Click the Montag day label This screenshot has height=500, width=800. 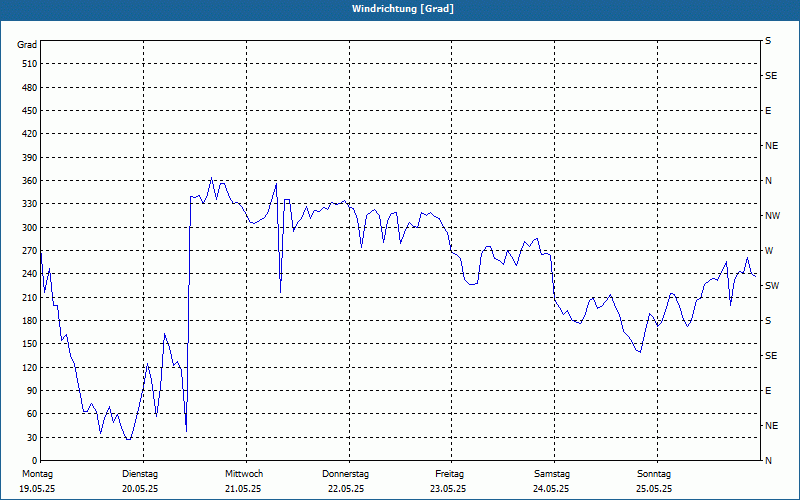pyautogui.click(x=37, y=474)
